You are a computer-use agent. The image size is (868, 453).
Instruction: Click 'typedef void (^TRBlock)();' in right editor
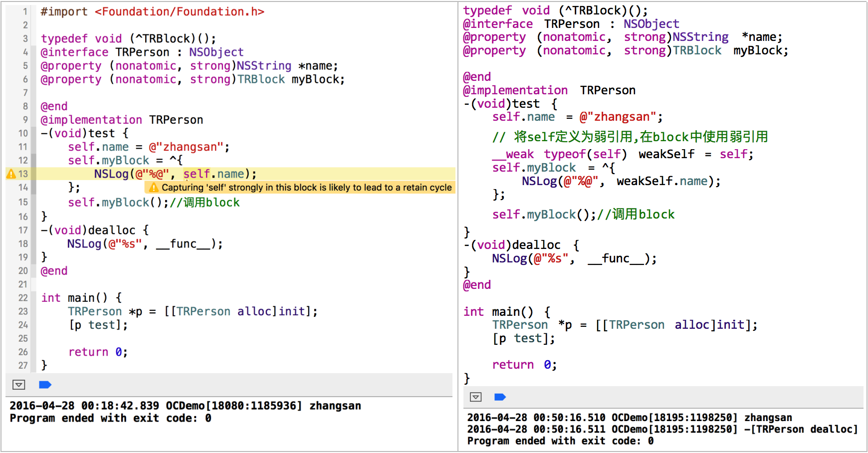click(555, 10)
